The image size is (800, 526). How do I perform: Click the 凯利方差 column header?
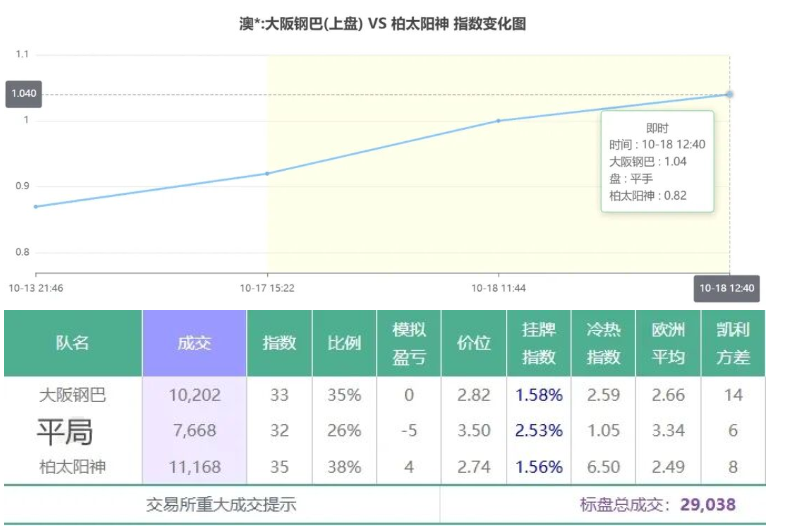(733, 343)
